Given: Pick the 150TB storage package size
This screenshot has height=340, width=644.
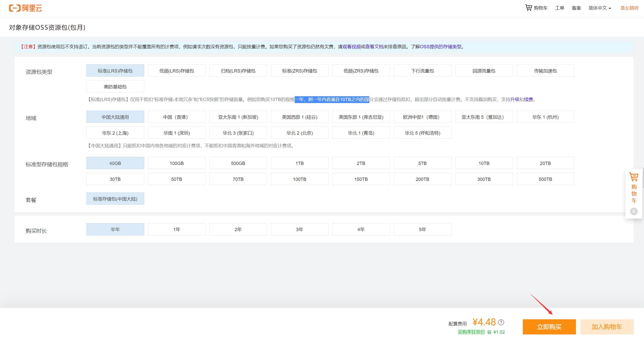Looking at the screenshot, I should (361, 179).
